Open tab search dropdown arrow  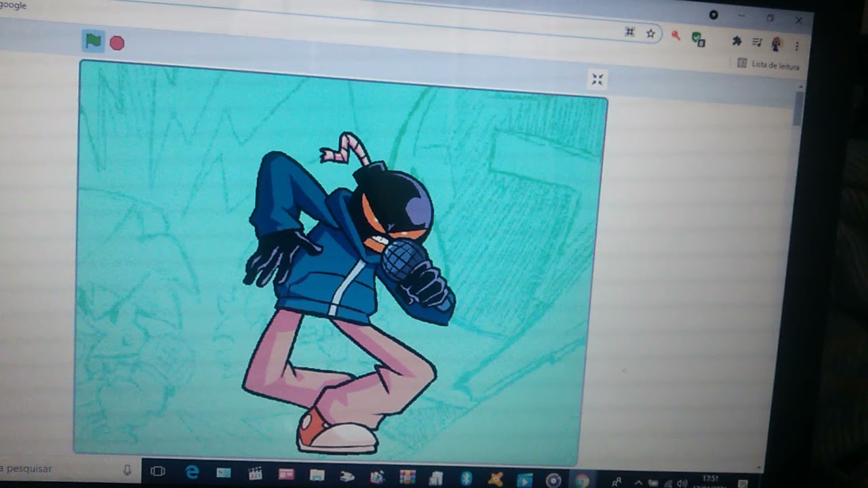point(713,14)
